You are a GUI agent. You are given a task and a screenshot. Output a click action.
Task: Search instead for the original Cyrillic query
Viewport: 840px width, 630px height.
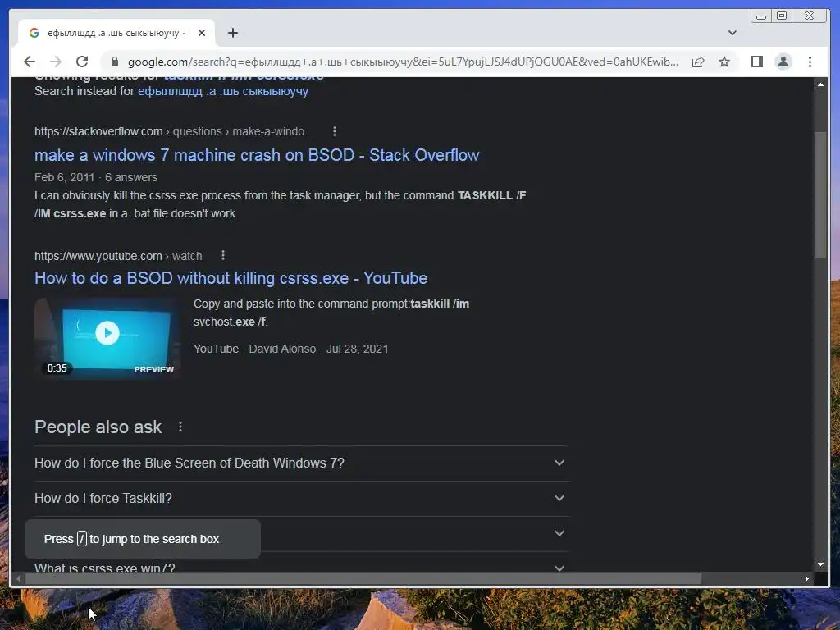223,91
